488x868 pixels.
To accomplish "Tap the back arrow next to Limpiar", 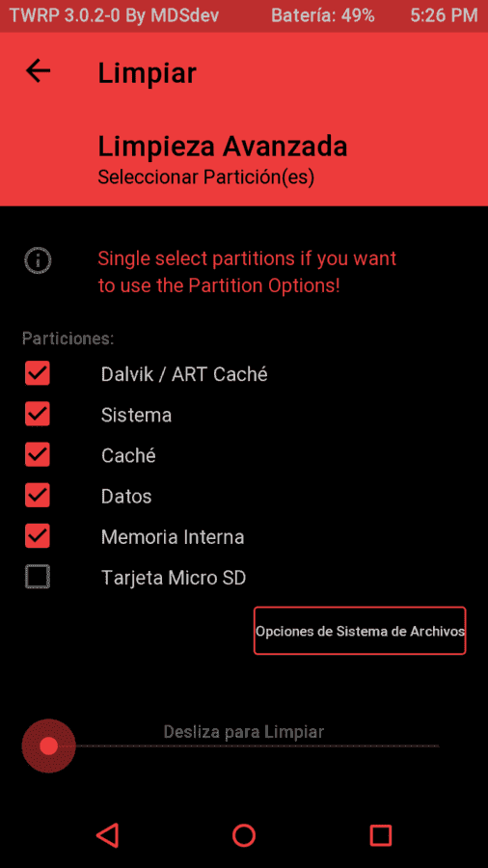I will coord(38,70).
